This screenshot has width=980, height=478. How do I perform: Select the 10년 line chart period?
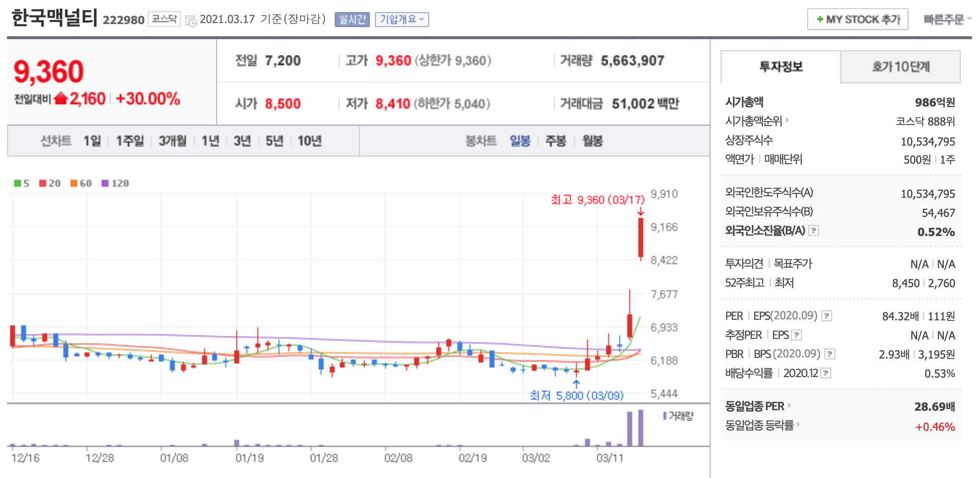(x=310, y=141)
